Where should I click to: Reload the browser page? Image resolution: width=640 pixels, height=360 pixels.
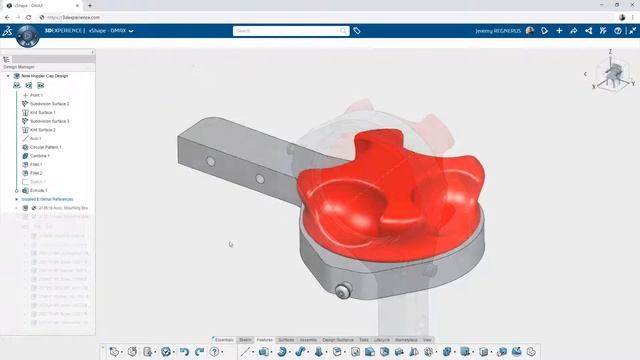tap(29, 18)
